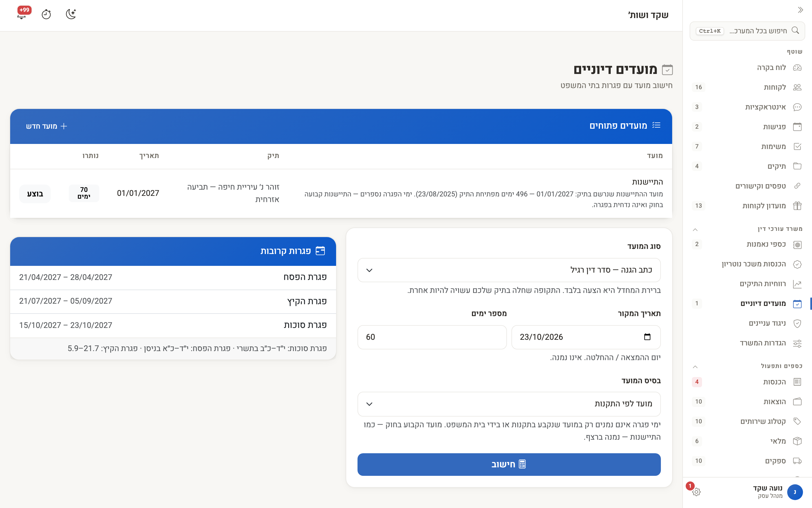Toggle dark mode moon icon
812x508 pixels.
(71, 14)
